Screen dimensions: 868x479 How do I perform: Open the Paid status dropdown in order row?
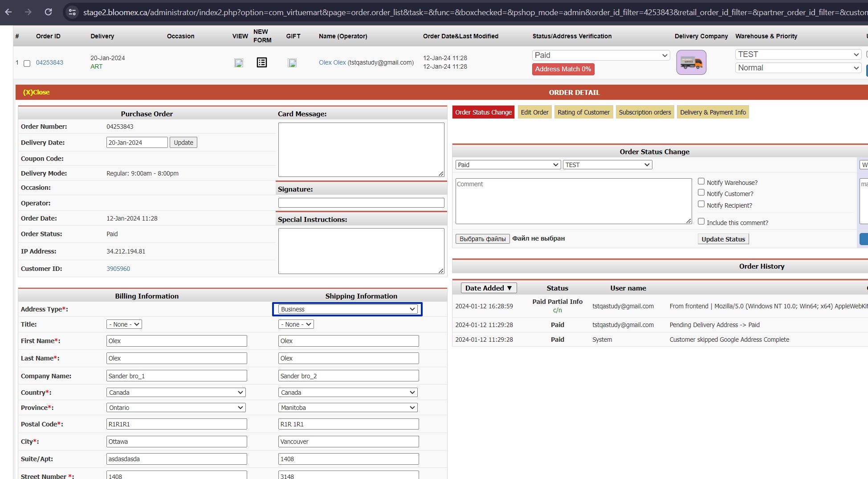601,55
